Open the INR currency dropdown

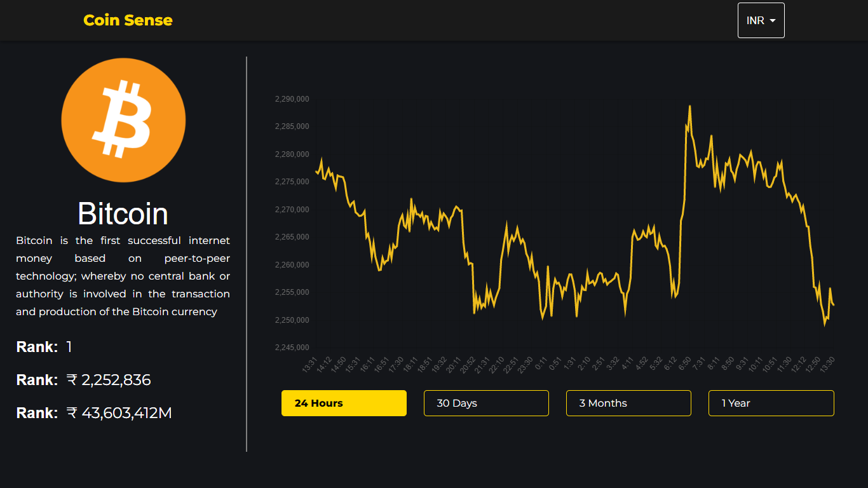[x=761, y=20]
